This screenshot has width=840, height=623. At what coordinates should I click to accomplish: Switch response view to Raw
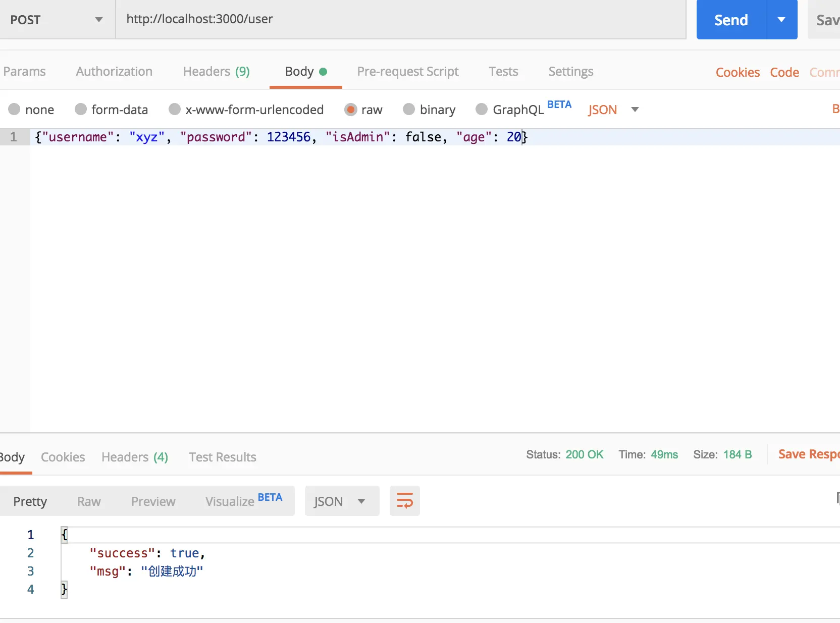click(89, 501)
